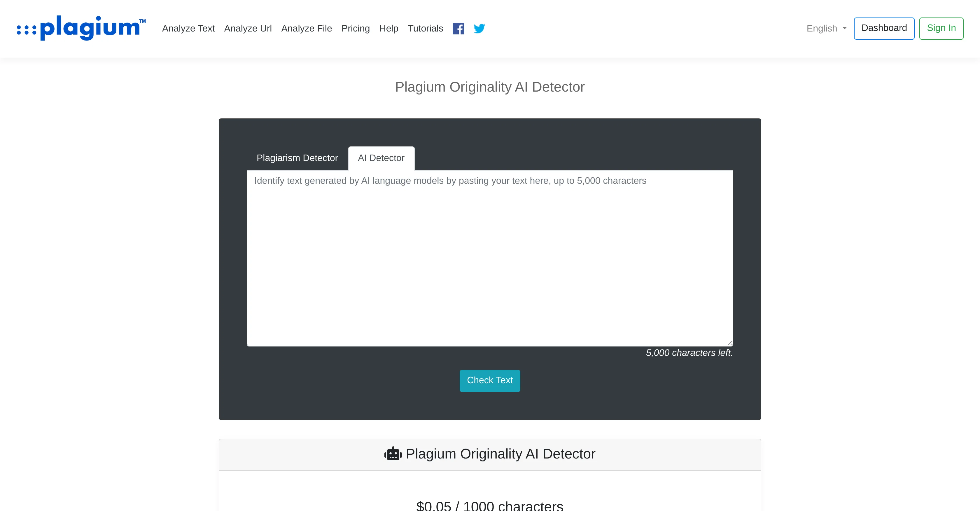This screenshot has height=511, width=980.
Task: Open the Plagium Twitter bird icon
Action: 479,29
